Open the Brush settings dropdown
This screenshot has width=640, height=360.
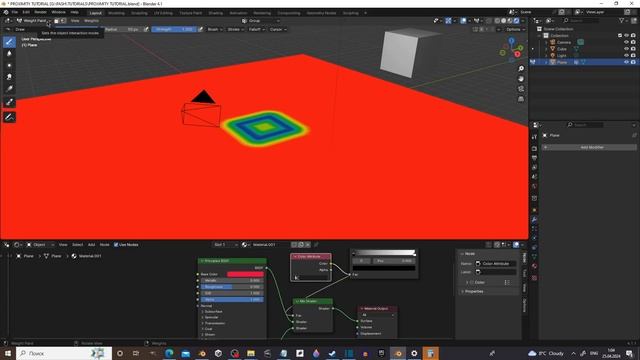[215, 29]
